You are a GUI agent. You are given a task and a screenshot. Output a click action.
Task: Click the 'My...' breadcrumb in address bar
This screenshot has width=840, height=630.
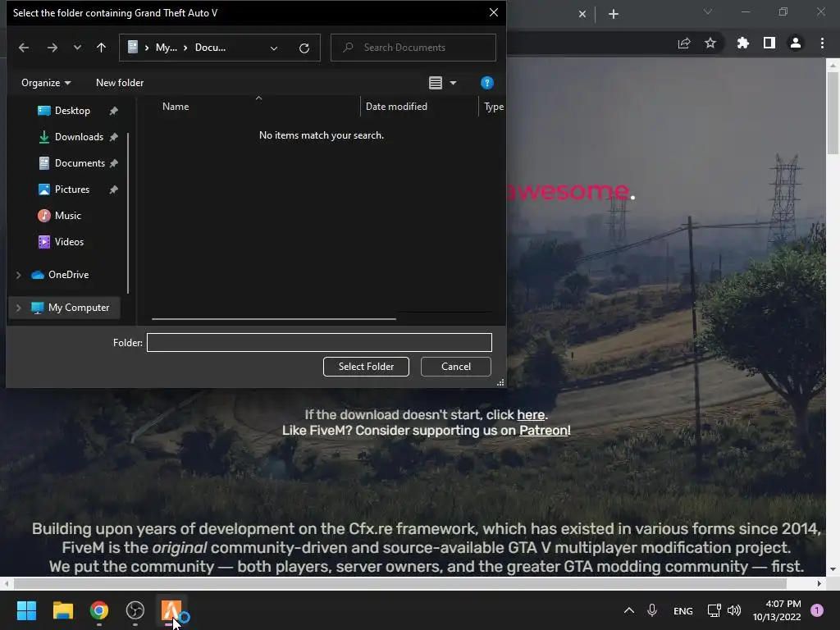[x=166, y=48]
